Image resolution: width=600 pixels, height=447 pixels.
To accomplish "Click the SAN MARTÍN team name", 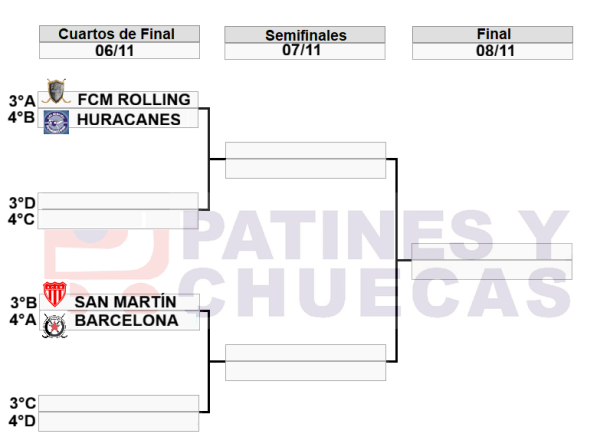I will (125, 302).
